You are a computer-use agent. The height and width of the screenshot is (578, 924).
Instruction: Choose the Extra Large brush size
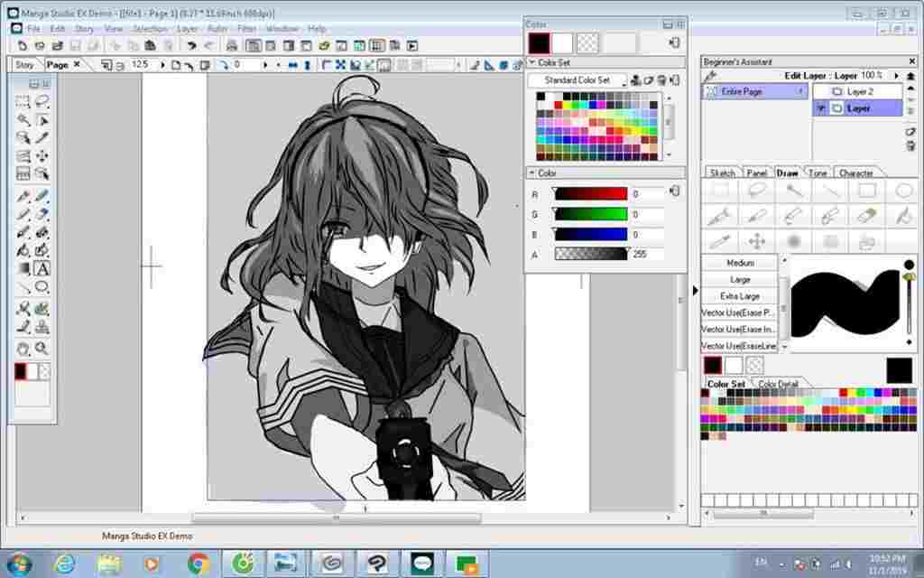(x=739, y=296)
